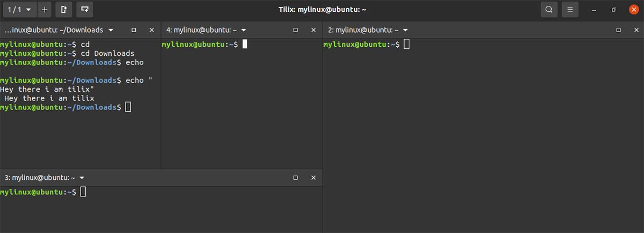The height and width of the screenshot is (233, 644).
Task: Click the add terminal down icon
Action: pyautogui.click(x=84, y=9)
